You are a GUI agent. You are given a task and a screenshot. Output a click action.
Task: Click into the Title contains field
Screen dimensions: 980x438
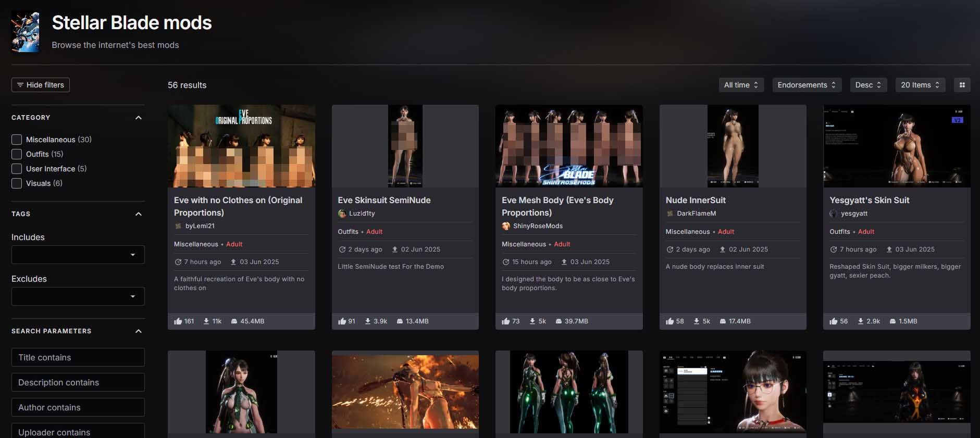78,357
